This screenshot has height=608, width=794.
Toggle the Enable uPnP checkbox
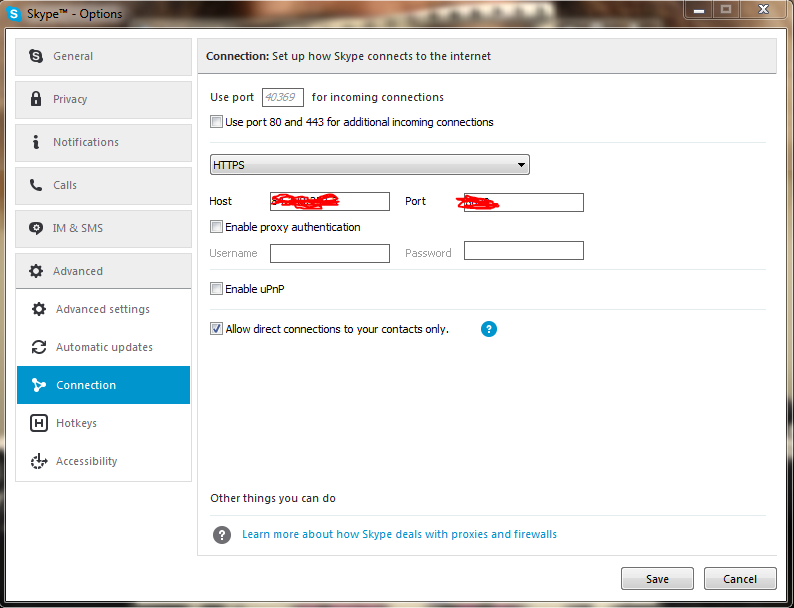pyautogui.click(x=216, y=289)
